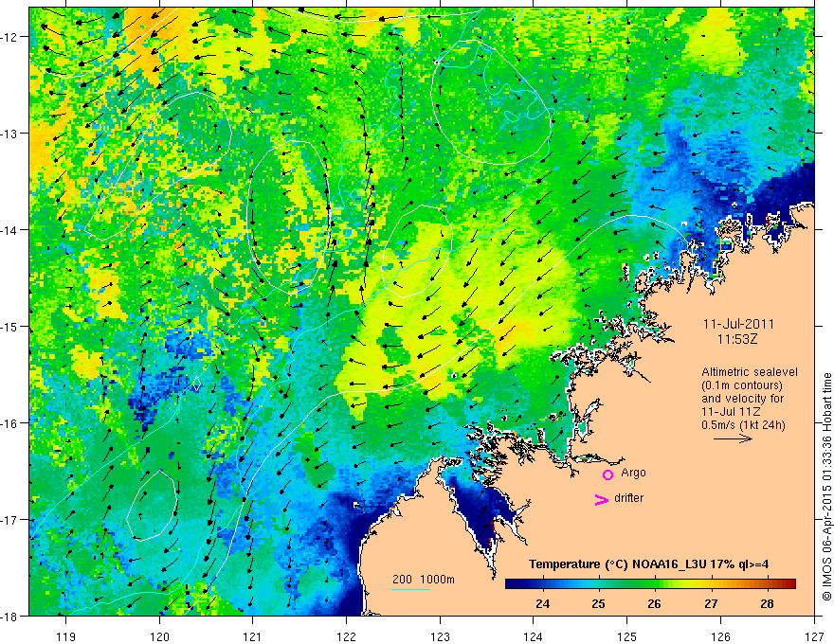Screen dimensions: 834x644
Task: Click the longitude axis label 123
Action: [x=440, y=636]
